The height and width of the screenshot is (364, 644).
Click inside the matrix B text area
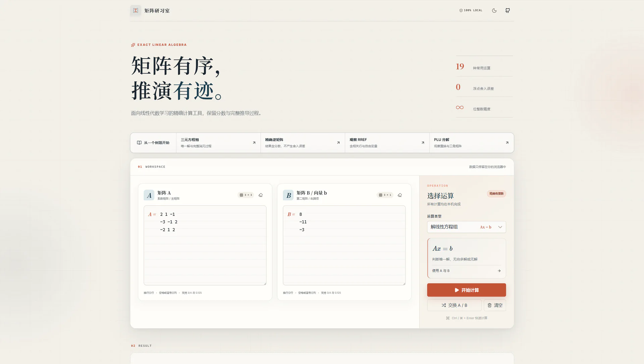(x=344, y=245)
